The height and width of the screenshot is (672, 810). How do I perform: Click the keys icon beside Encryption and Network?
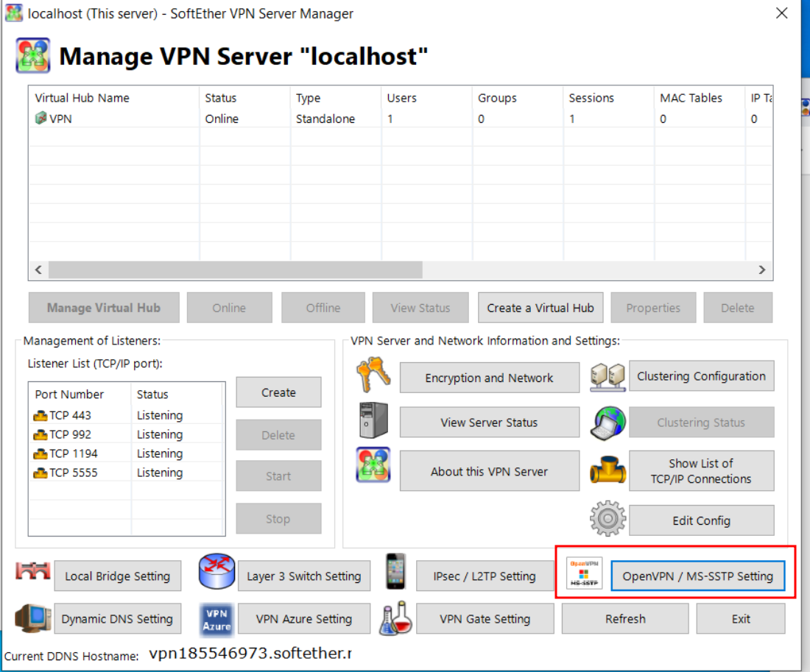(373, 376)
